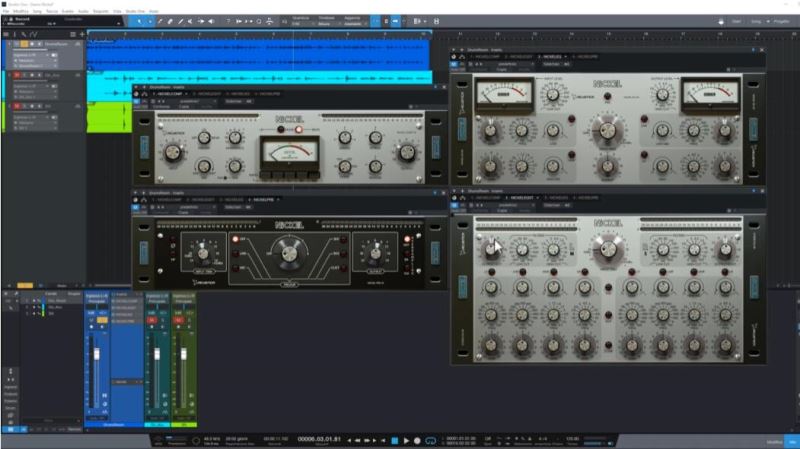Image resolution: width=800 pixels, height=449 pixels.
Task: Open the Snap mode dropdown in toolbar
Action: coord(353,23)
